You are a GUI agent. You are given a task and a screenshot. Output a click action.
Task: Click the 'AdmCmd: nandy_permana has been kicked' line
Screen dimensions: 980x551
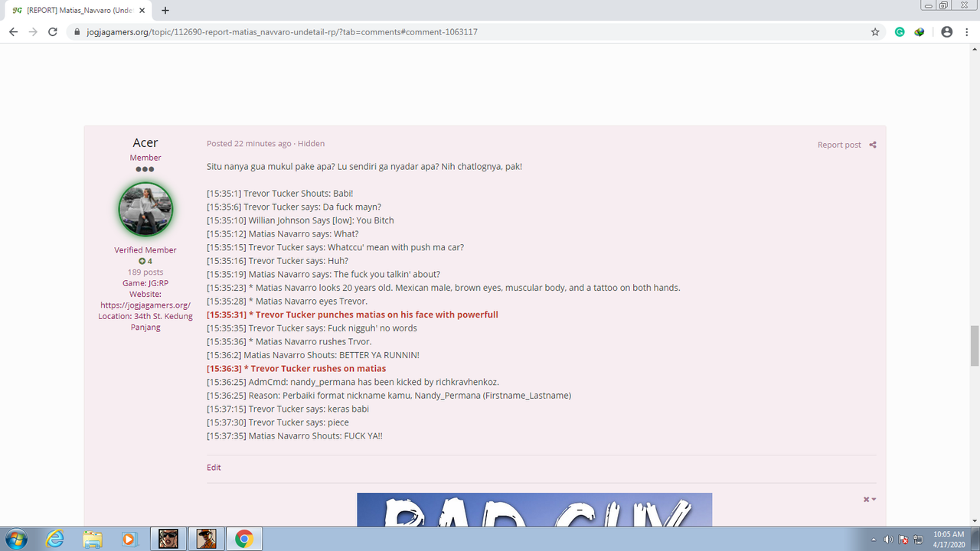click(x=353, y=382)
